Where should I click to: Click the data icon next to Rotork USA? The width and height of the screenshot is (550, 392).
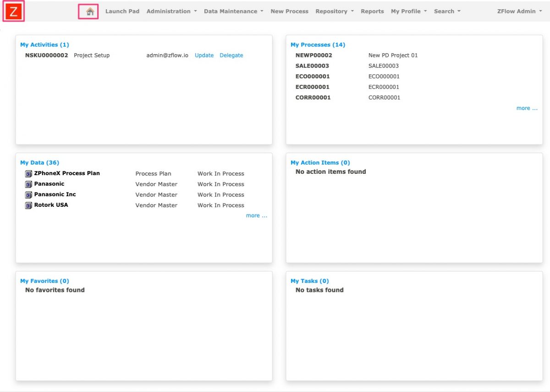pos(28,205)
